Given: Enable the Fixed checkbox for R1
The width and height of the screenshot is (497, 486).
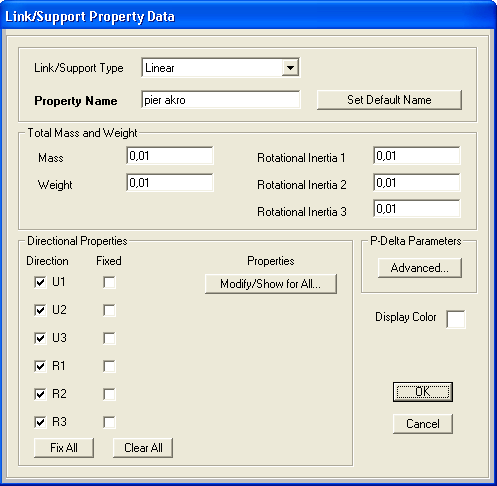Looking at the screenshot, I should (109, 366).
